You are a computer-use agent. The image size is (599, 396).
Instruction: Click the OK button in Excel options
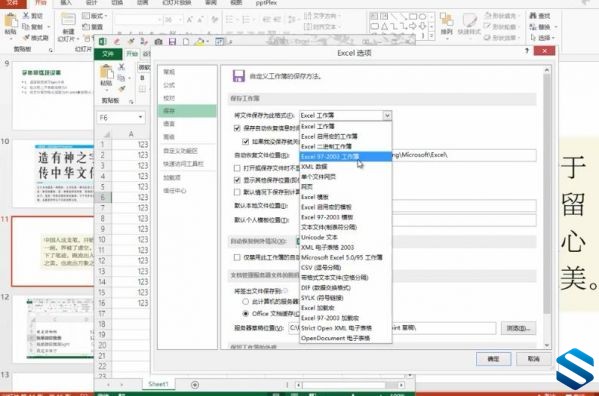(493, 359)
